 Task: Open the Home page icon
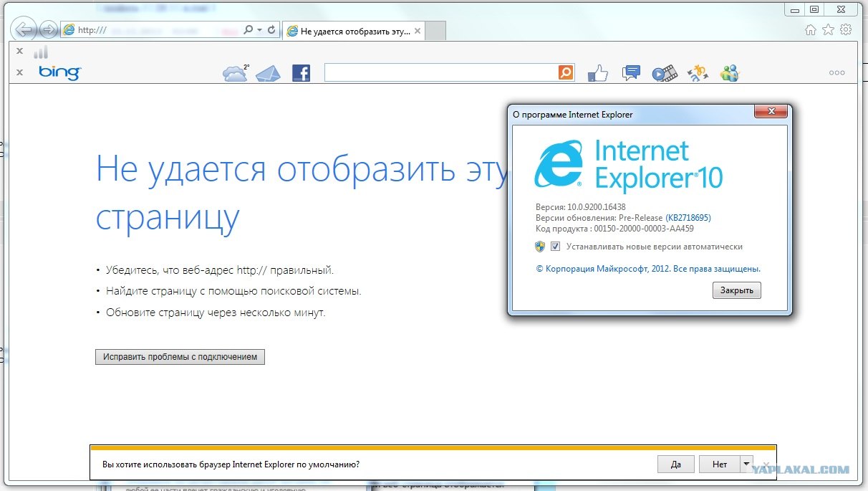pyautogui.click(x=811, y=30)
